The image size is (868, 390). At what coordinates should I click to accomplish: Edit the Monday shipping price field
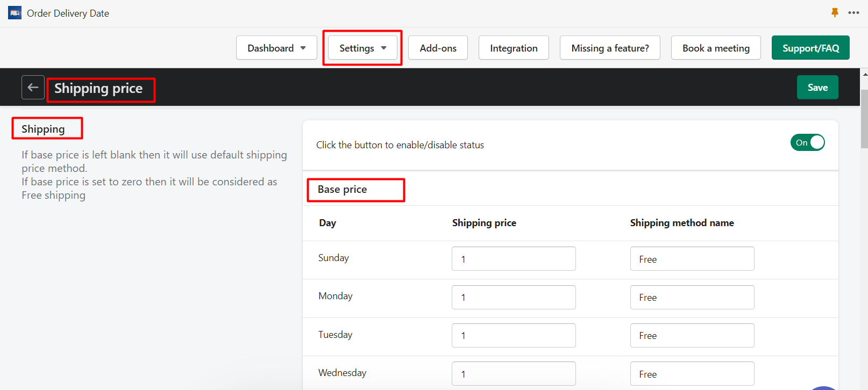514,297
